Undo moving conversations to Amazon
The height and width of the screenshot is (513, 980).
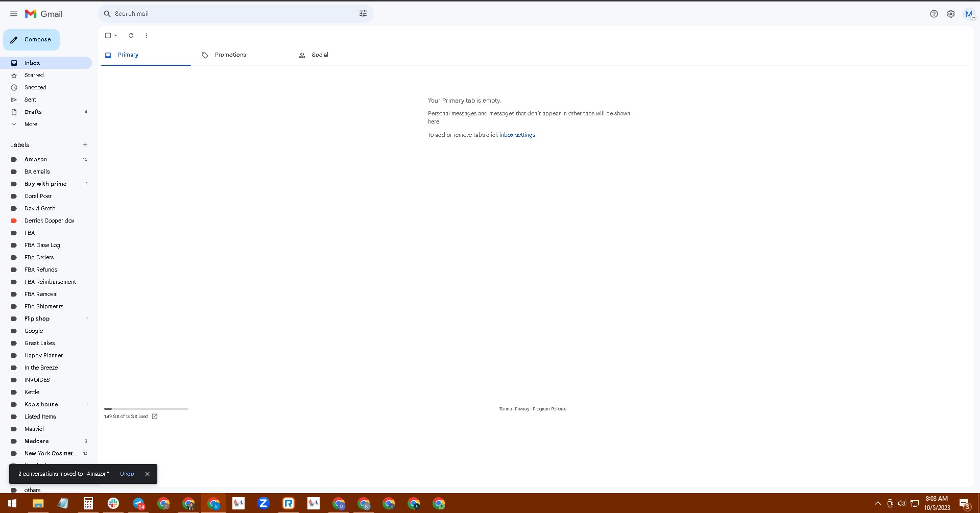127,474
